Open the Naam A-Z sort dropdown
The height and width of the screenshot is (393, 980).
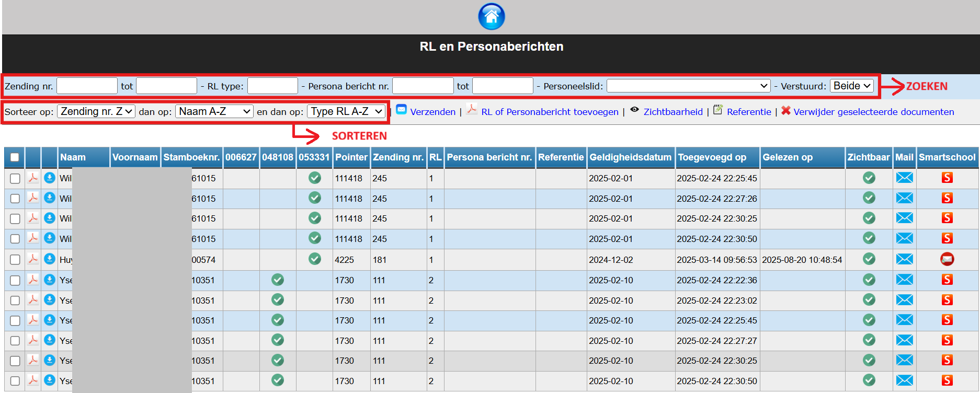click(x=214, y=111)
